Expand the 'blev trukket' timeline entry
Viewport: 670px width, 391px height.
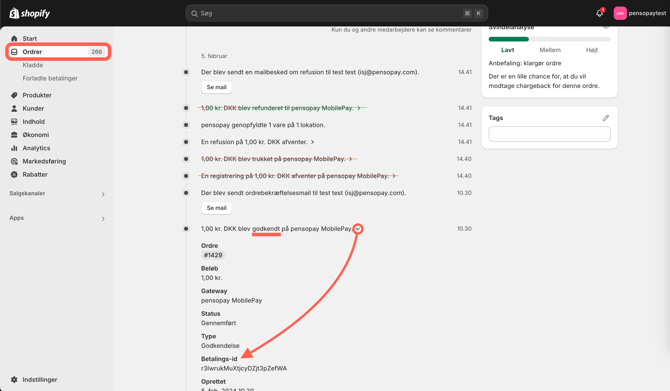[350, 159]
